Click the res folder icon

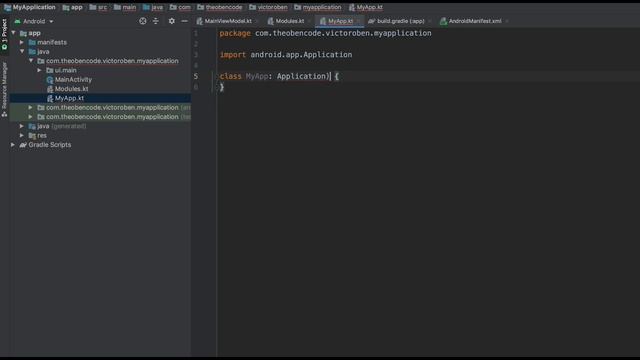tap(32, 136)
